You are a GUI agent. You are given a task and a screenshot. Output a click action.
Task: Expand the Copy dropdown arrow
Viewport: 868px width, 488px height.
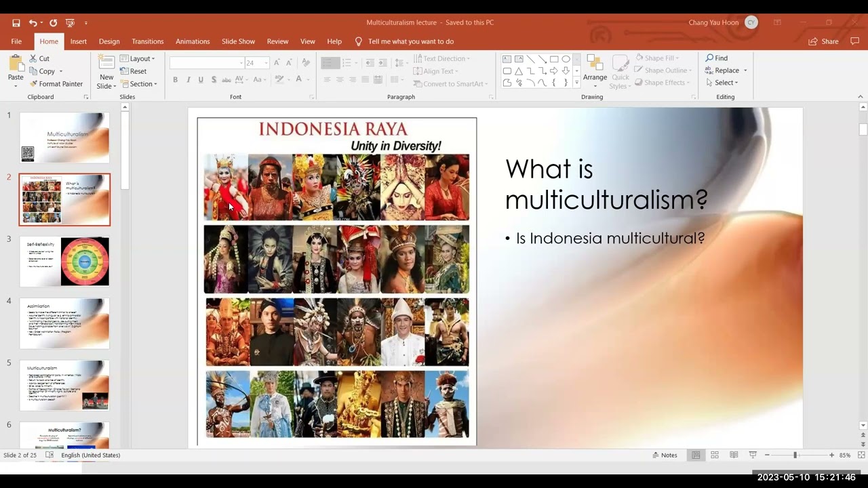click(x=60, y=71)
